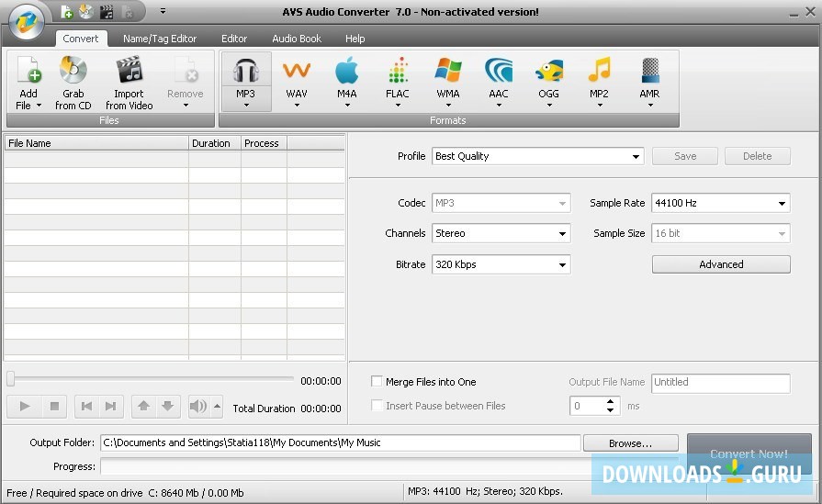Click the Delete profile button
This screenshot has width=822, height=504.
click(x=757, y=156)
